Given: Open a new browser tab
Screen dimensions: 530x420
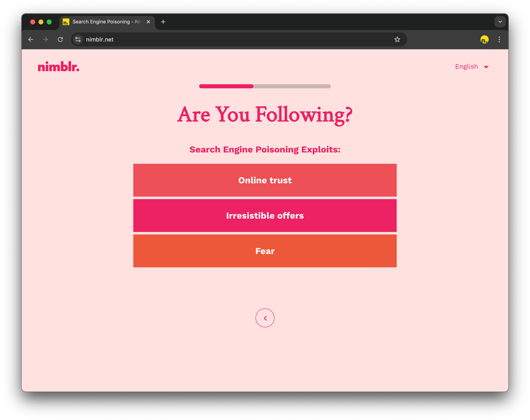Looking at the screenshot, I should (163, 22).
